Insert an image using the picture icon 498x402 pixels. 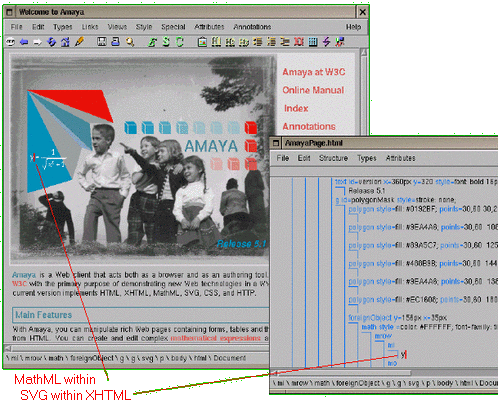coord(202,42)
